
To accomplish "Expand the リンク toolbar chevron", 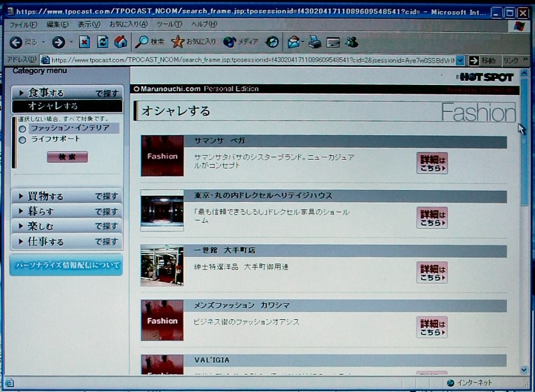I will (x=526, y=60).
